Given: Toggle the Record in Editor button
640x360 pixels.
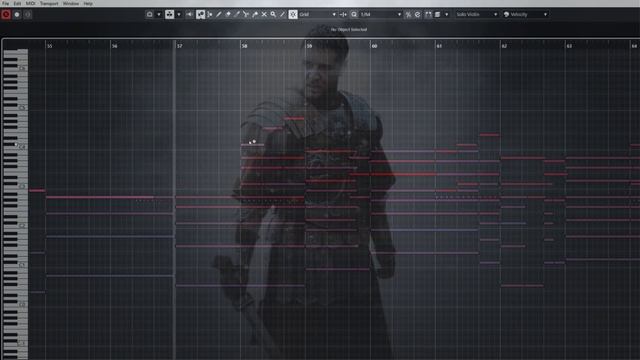Looking at the screenshot, I should pyautogui.click(x=17, y=14).
